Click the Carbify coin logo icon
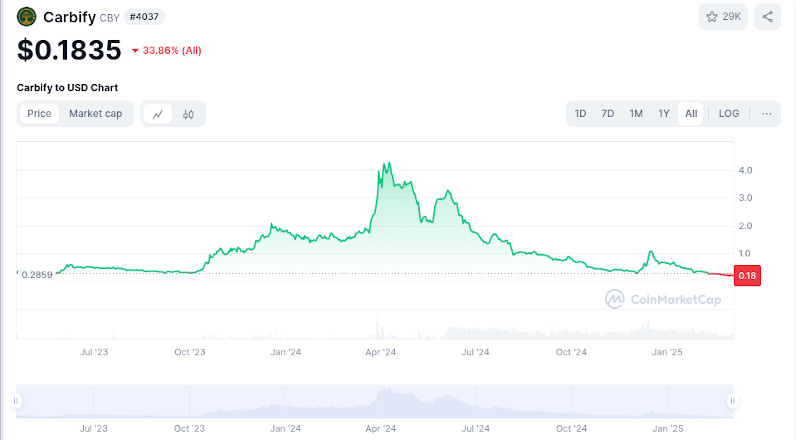The width and height of the screenshot is (800, 440). [26, 16]
